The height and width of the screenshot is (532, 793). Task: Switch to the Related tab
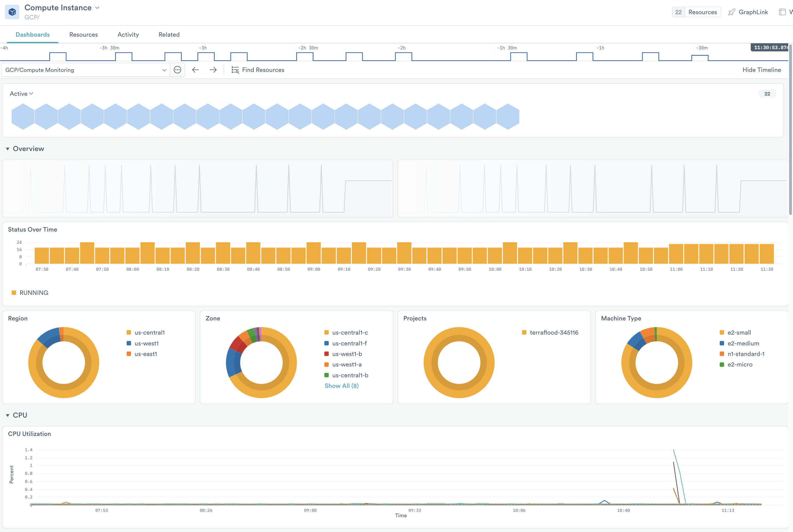coord(169,35)
